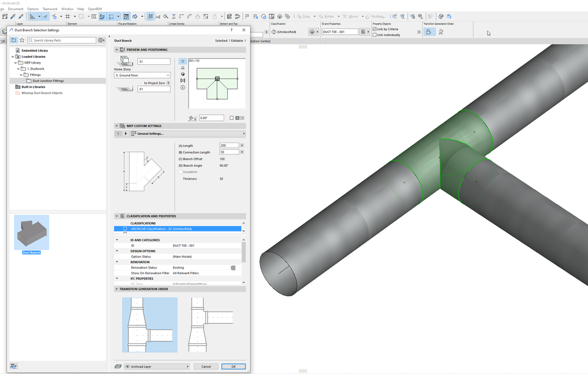Collapse the Loaded Libraries tree node
This screenshot has height=374, width=588.
(x=11, y=57)
